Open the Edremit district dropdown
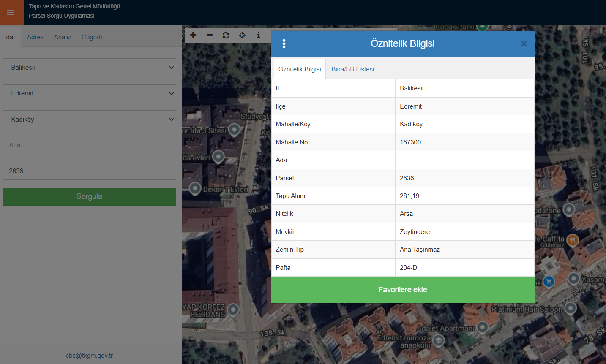This screenshot has width=606, height=364. 89,93
